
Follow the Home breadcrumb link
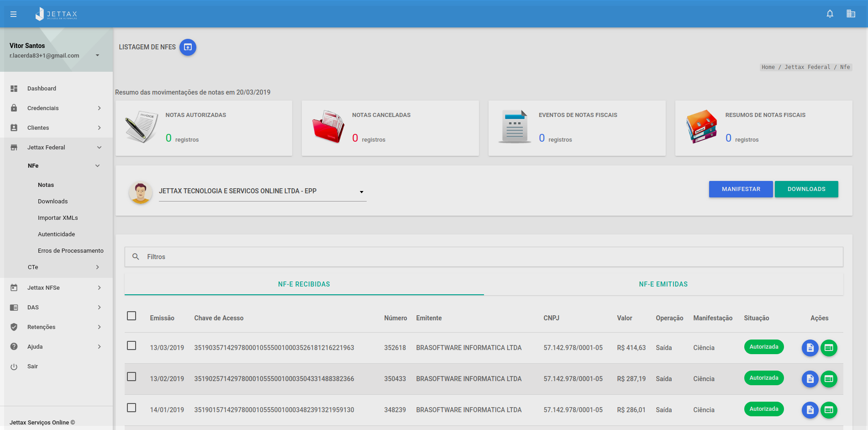[x=768, y=67]
